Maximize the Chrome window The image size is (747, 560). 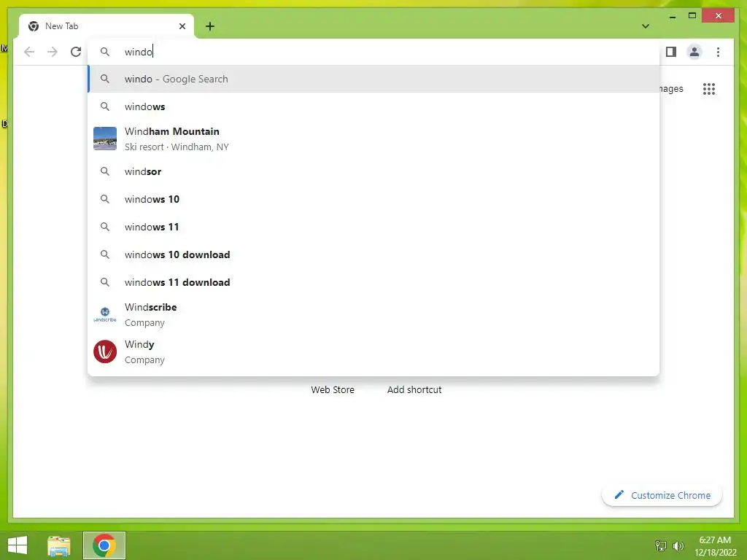click(x=692, y=16)
